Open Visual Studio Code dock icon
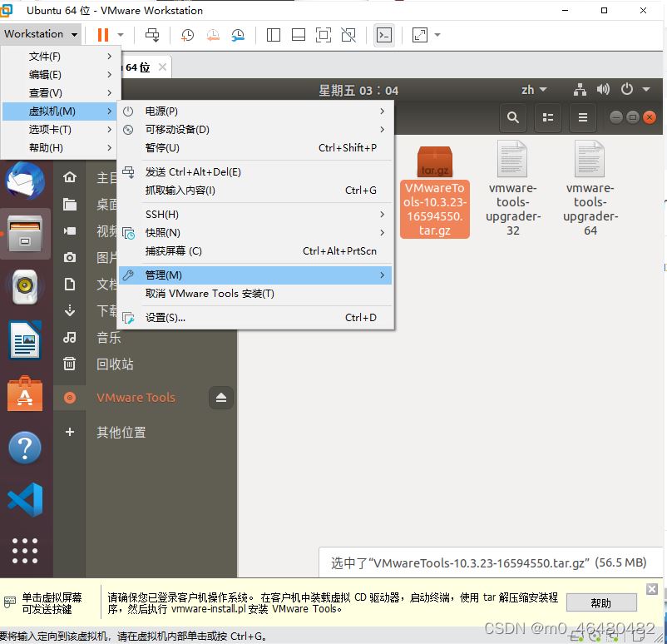Image resolution: width=667 pixels, height=644 pixels. pyautogui.click(x=26, y=500)
